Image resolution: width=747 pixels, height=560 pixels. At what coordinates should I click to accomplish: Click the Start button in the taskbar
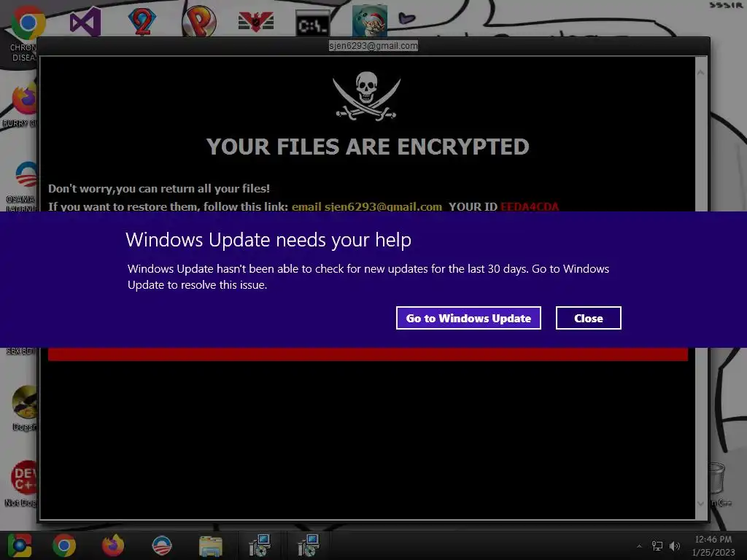(20, 545)
